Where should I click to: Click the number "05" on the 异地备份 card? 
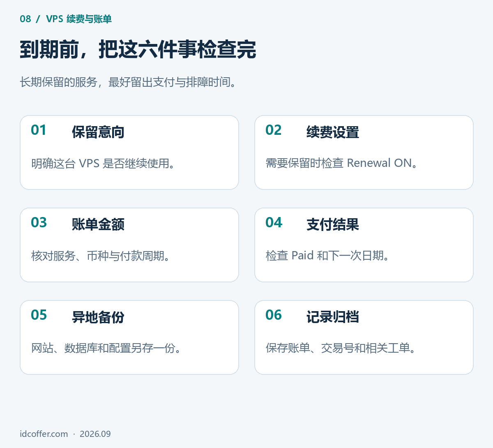(x=39, y=315)
